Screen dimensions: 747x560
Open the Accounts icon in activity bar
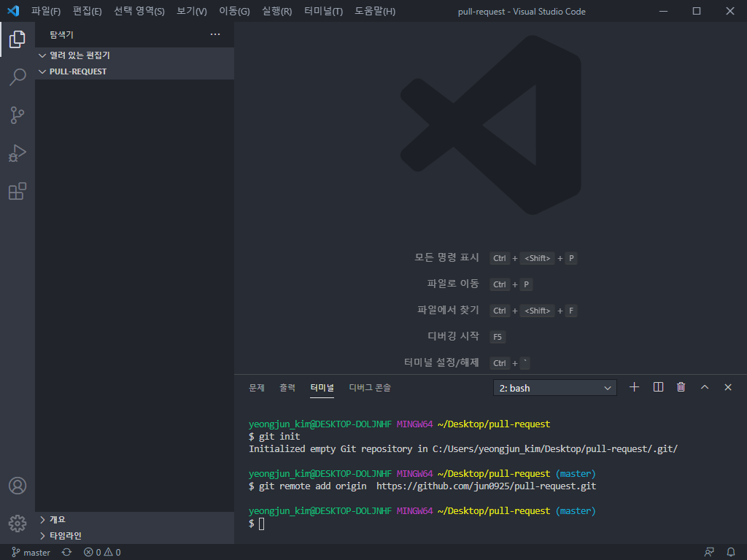(18, 486)
